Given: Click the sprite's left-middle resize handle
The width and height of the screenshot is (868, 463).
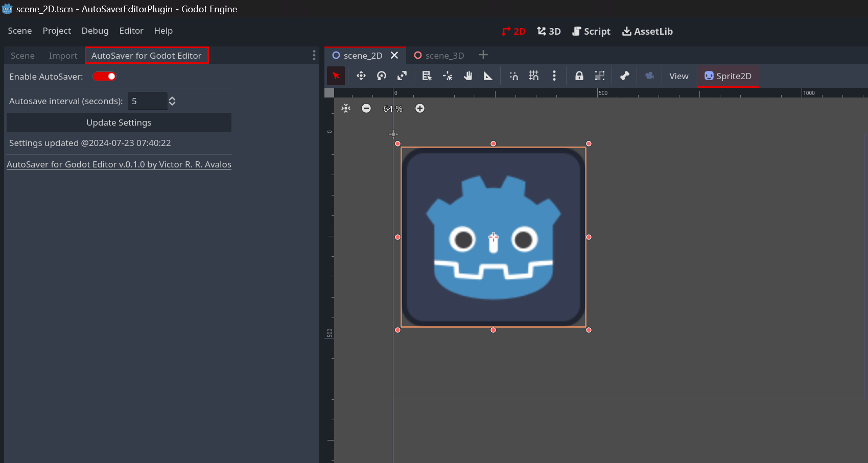Looking at the screenshot, I should click(398, 237).
